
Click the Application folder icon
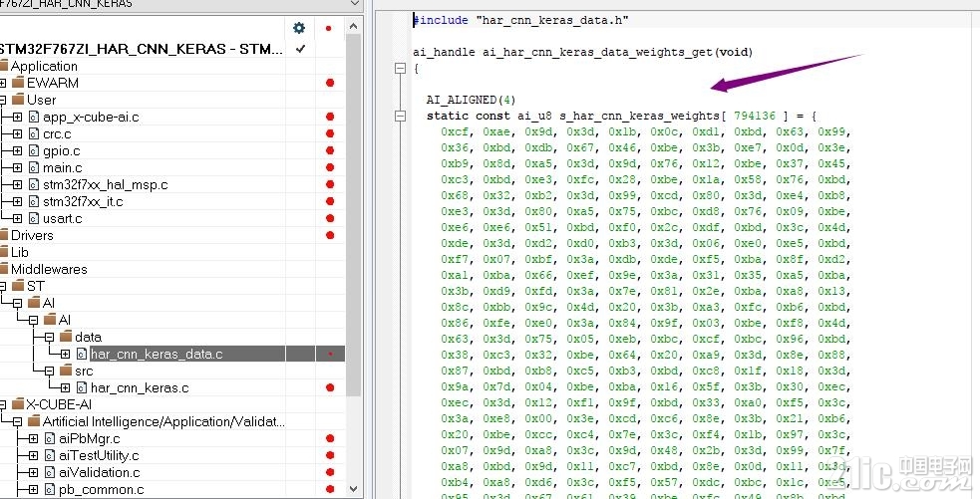3,66
